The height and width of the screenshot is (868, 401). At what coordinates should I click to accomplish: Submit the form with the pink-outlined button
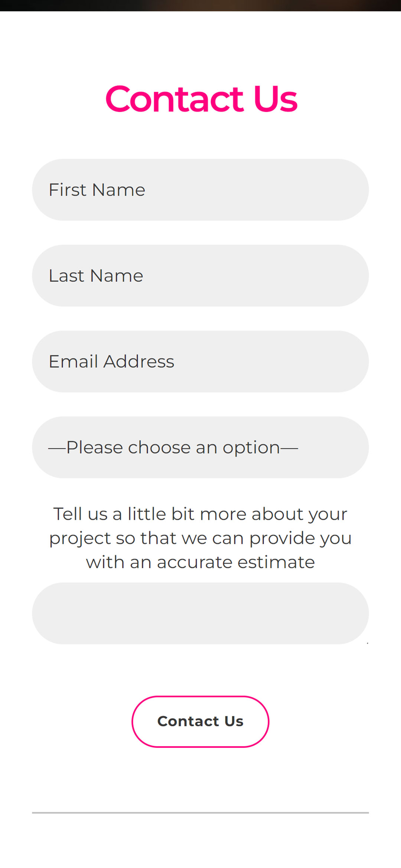[x=200, y=721]
